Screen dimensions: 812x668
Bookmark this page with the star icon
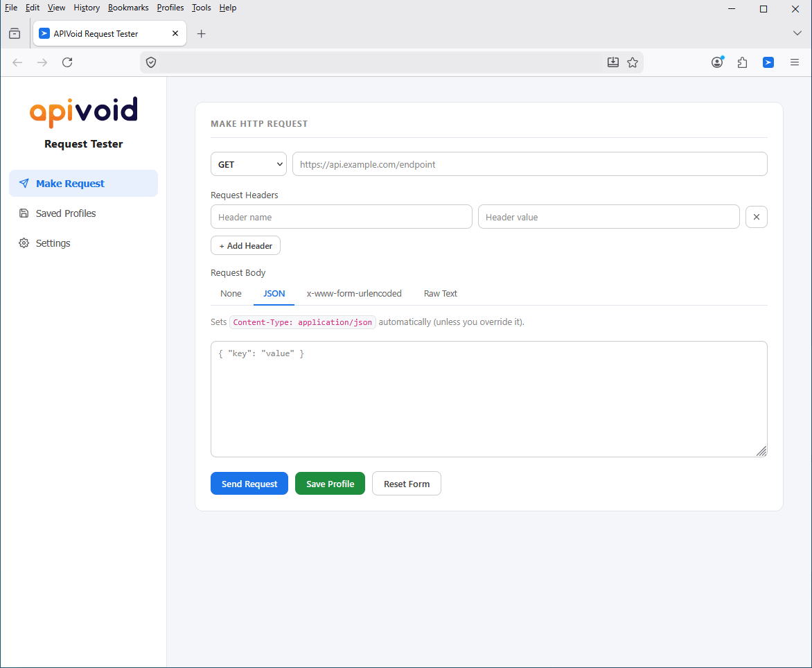pos(633,62)
